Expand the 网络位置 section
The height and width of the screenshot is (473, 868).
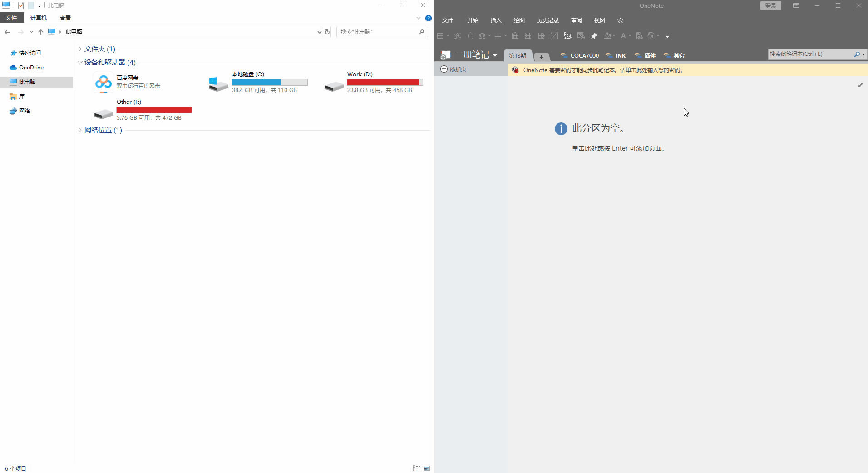click(x=80, y=130)
